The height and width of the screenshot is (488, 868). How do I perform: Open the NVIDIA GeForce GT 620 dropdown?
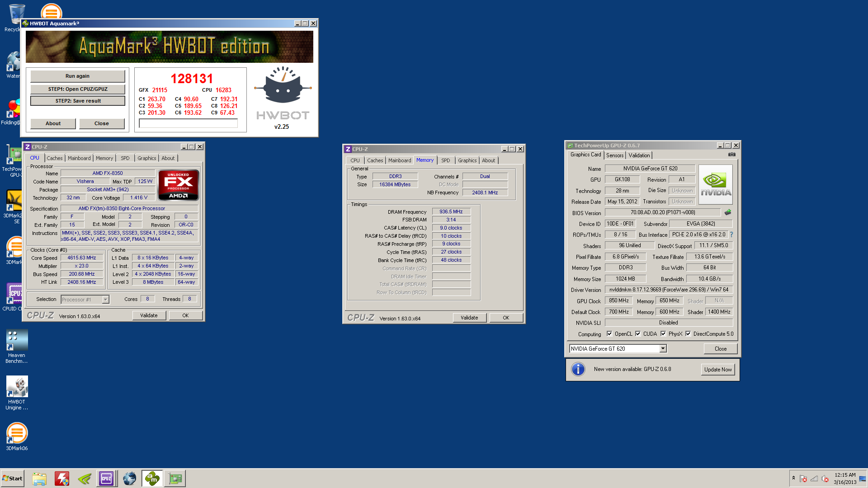(x=663, y=349)
